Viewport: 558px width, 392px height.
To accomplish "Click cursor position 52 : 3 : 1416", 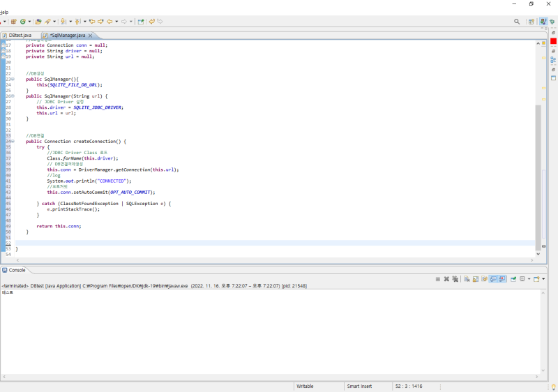I will click(x=409, y=386).
